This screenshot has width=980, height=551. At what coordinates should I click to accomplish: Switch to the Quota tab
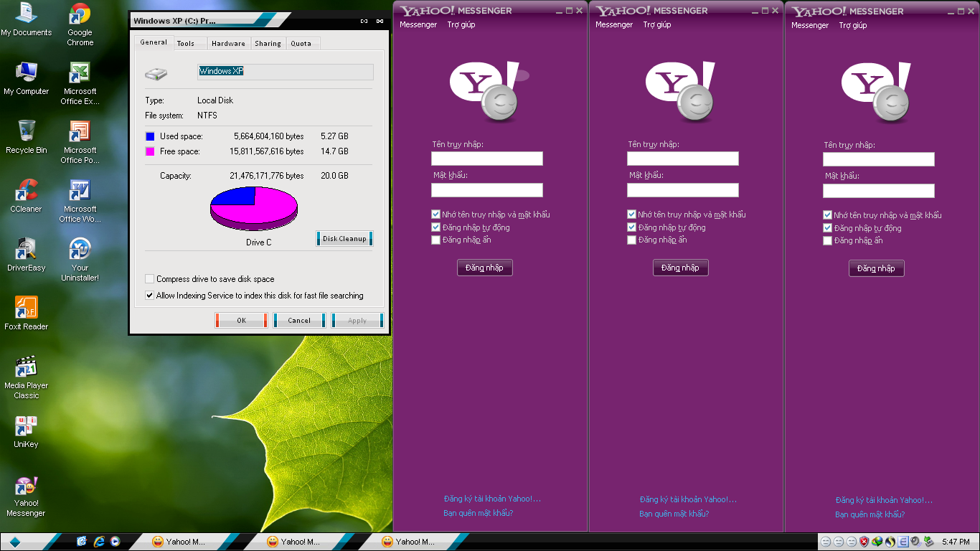click(x=301, y=44)
